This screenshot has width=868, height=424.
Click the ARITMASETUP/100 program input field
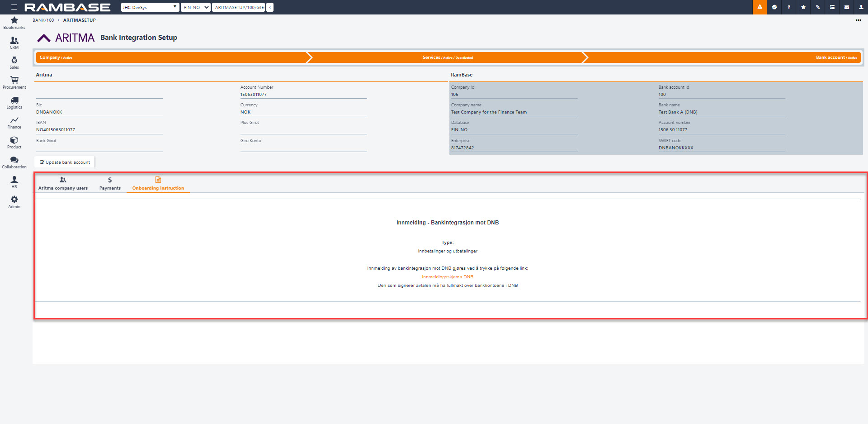(x=239, y=7)
